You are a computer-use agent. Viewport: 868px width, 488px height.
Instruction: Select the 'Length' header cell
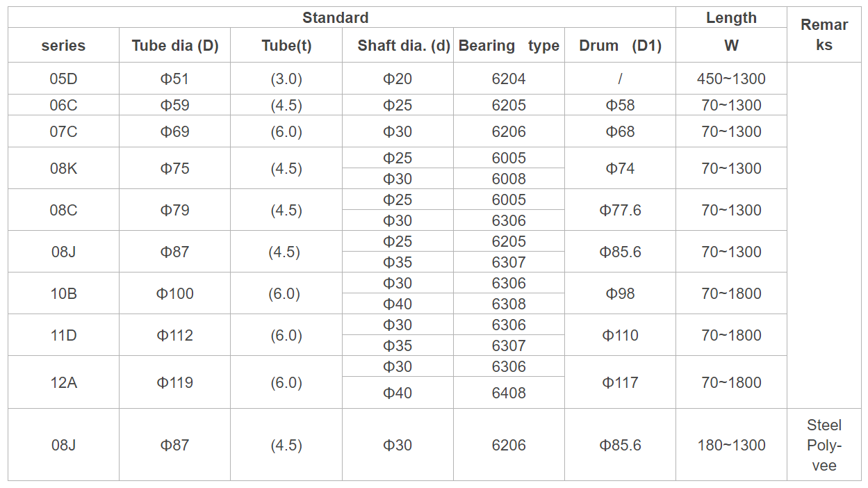[x=731, y=18]
